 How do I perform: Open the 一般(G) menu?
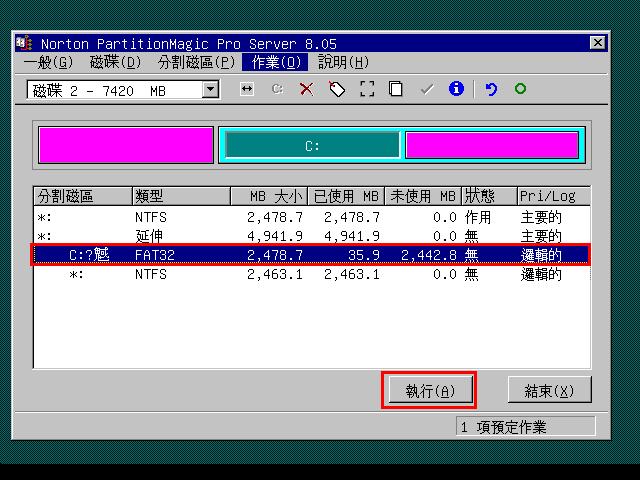(x=48, y=62)
